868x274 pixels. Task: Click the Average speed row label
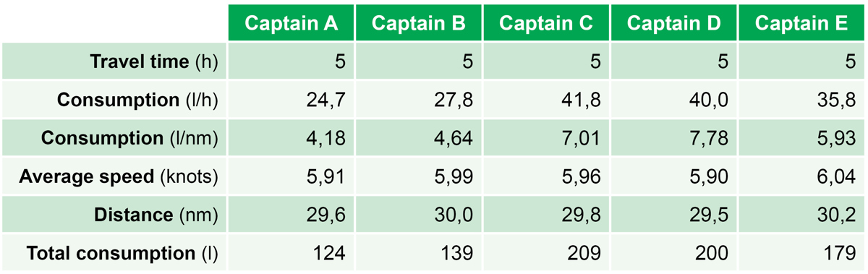[119, 176]
